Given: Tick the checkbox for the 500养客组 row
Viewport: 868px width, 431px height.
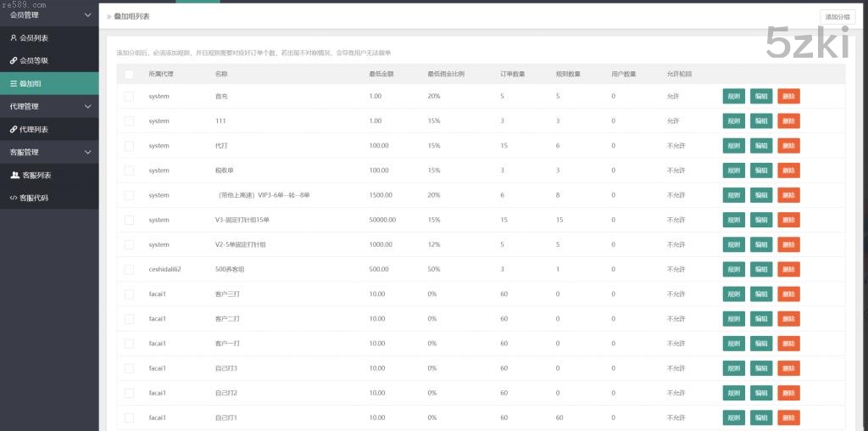Looking at the screenshot, I should (x=129, y=269).
